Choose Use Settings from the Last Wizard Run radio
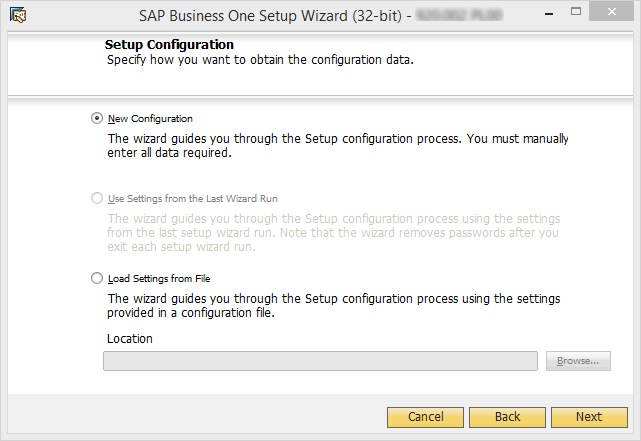This screenshot has width=641, height=441. 97,199
